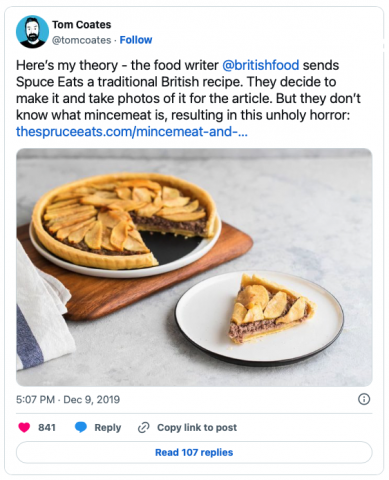Click the @tomcoates handle
The image size is (389, 480).
pos(81,40)
